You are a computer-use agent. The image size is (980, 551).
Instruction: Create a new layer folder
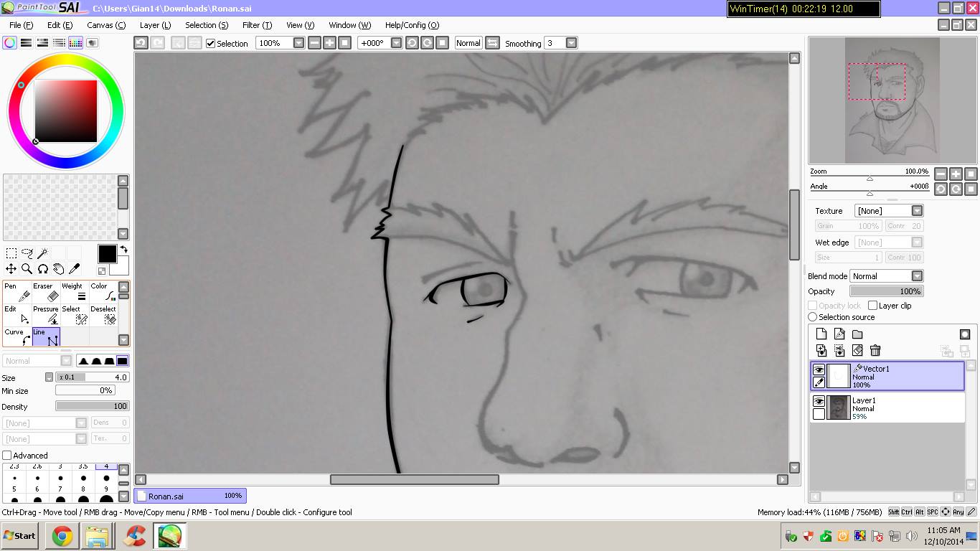857,334
